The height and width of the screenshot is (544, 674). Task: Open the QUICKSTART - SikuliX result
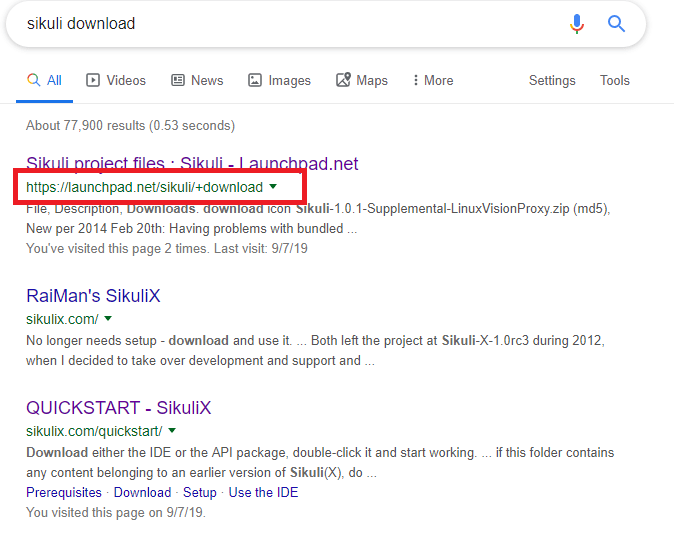[119, 408]
